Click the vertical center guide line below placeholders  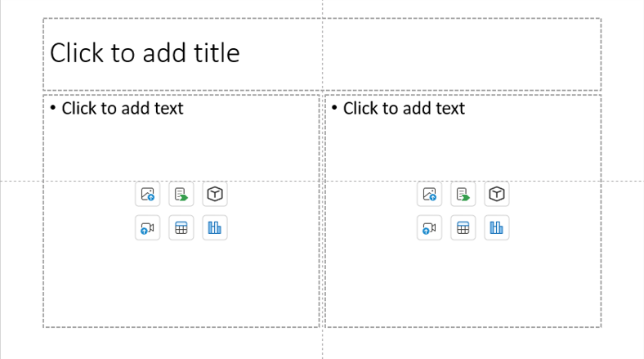[x=323, y=343]
